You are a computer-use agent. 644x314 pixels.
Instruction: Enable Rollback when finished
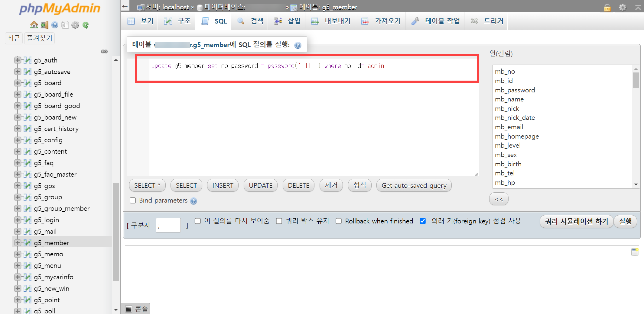(x=339, y=221)
